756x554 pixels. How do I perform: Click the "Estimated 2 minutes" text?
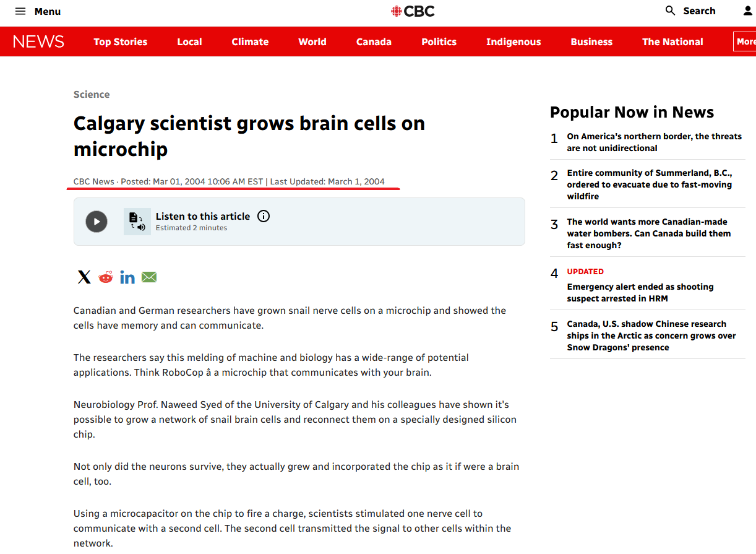tap(191, 228)
